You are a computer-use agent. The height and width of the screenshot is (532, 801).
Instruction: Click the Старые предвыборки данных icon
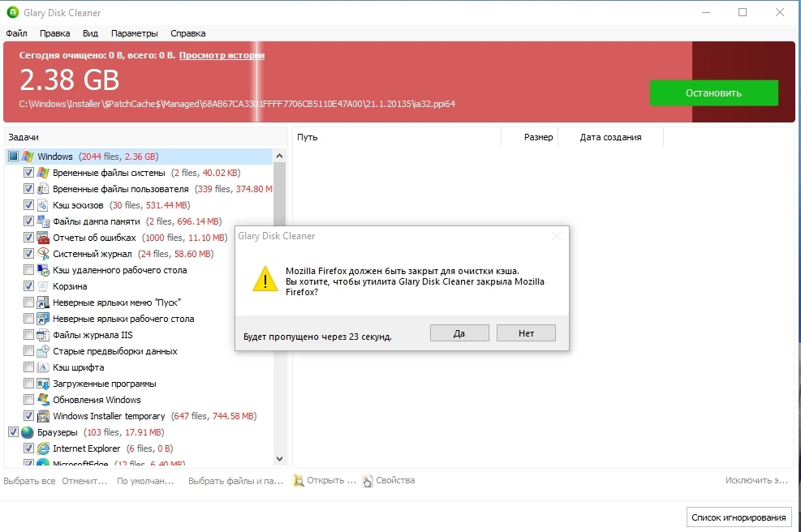coord(44,351)
